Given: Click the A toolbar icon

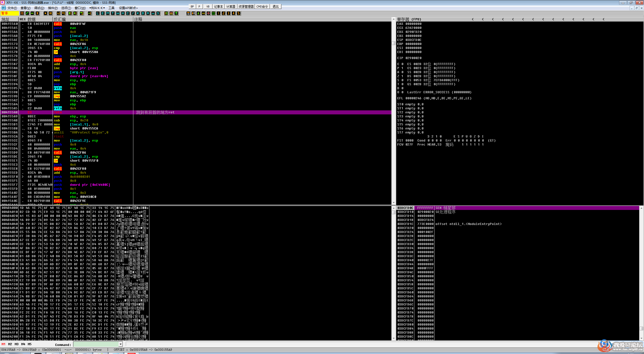Looking at the screenshot, I should [x=198, y=13].
